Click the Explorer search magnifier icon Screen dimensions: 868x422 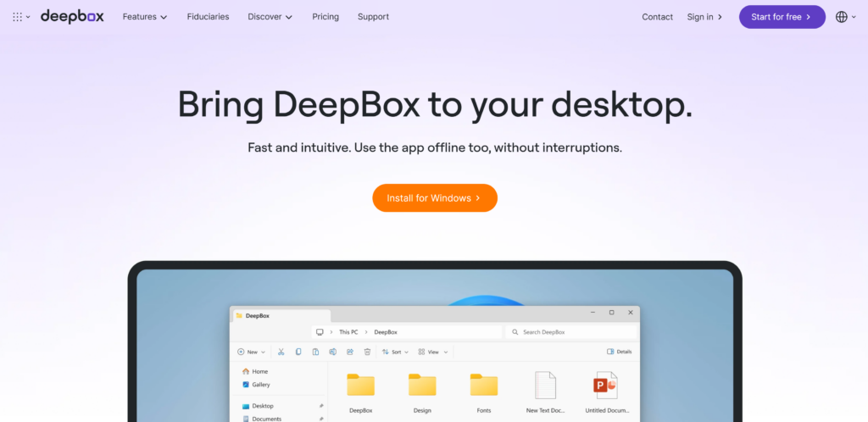coord(515,332)
